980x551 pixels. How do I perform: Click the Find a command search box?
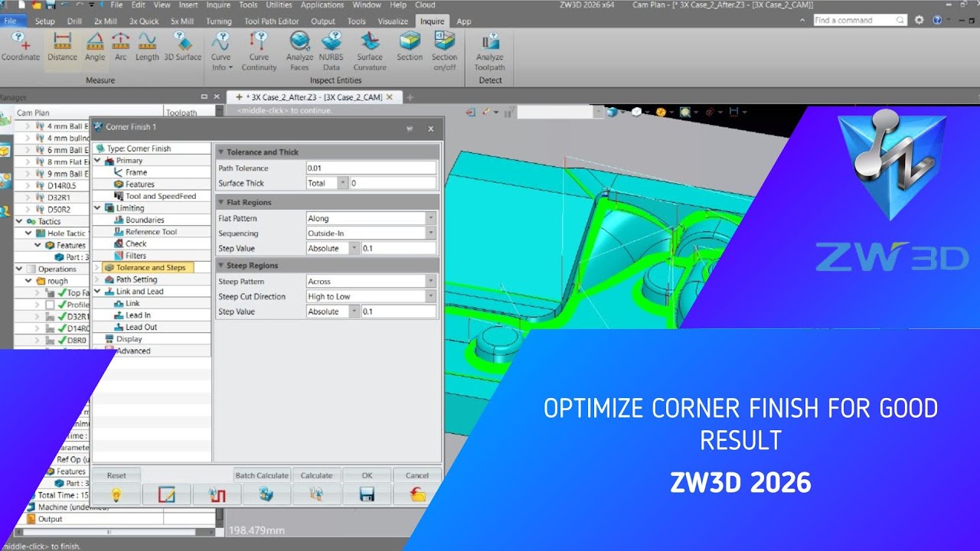(x=860, y=20)
